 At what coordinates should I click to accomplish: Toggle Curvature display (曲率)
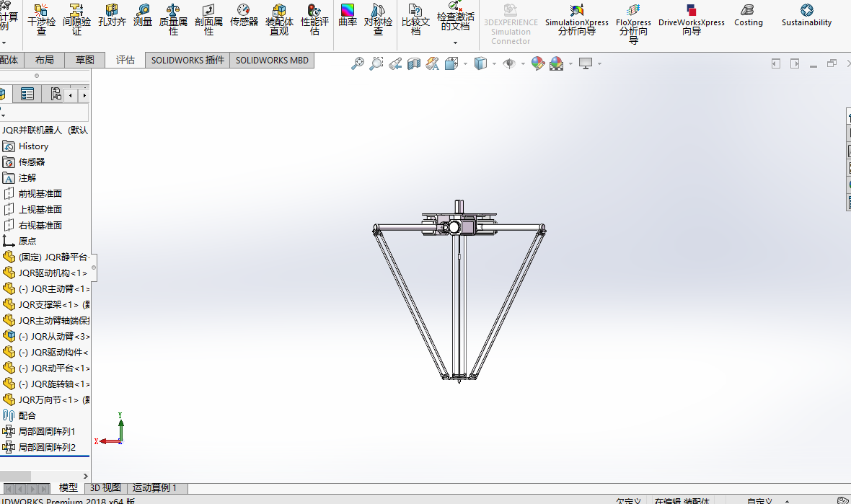(x=348, y=15)
